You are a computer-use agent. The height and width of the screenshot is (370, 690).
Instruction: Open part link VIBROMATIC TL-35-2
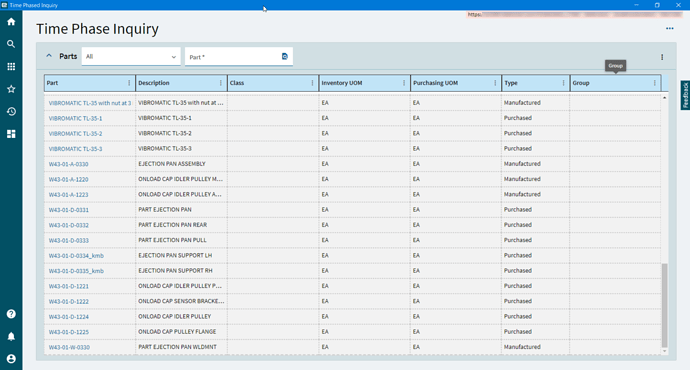(75, 133)
